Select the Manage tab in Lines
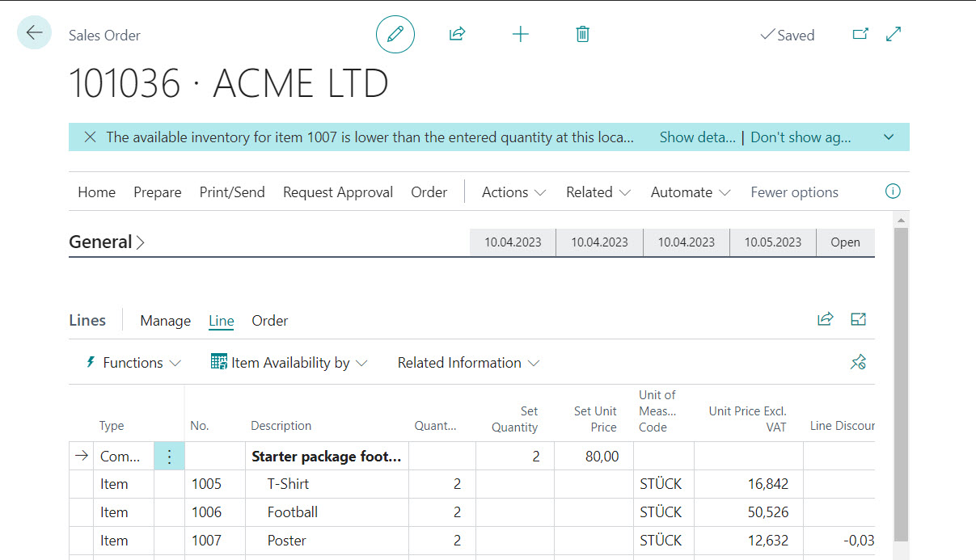Screen dimensions: 976x560 [x=165, y=321]
